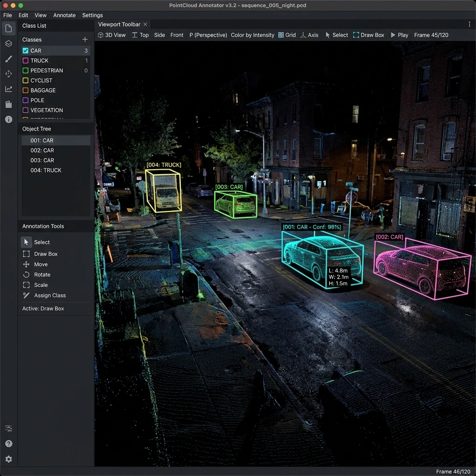Open the help question mark icon
Image resolution: width=476 pixels, height=476 pixels.
pyautogui.click(x=8, y=444)
